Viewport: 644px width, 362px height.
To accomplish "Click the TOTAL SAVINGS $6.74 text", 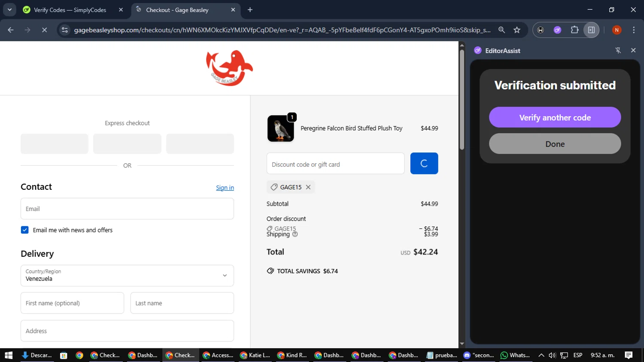I will [x=307, y=271].
